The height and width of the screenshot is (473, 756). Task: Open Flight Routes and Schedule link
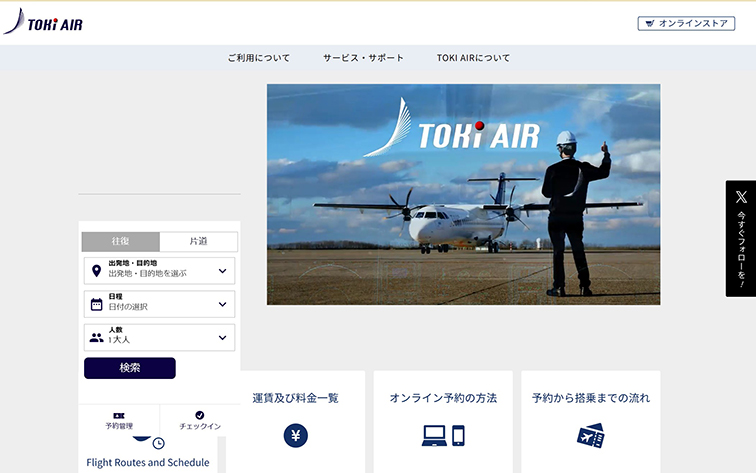[148, 462]
